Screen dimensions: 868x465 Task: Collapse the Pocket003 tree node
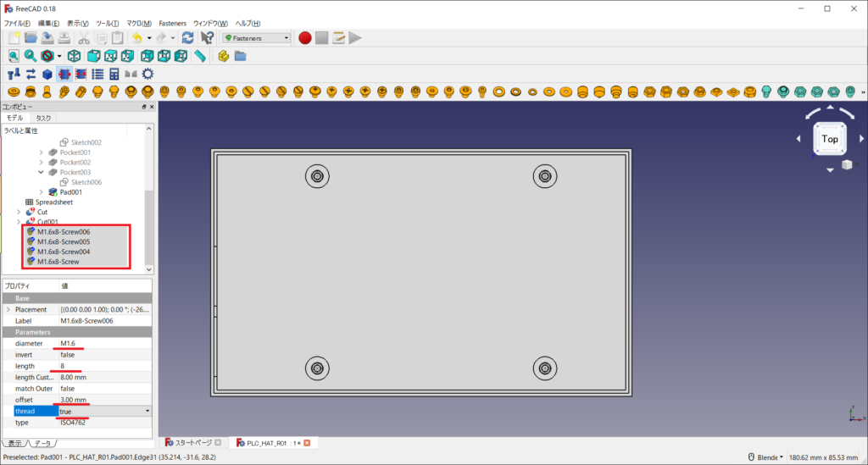(41, 172)
